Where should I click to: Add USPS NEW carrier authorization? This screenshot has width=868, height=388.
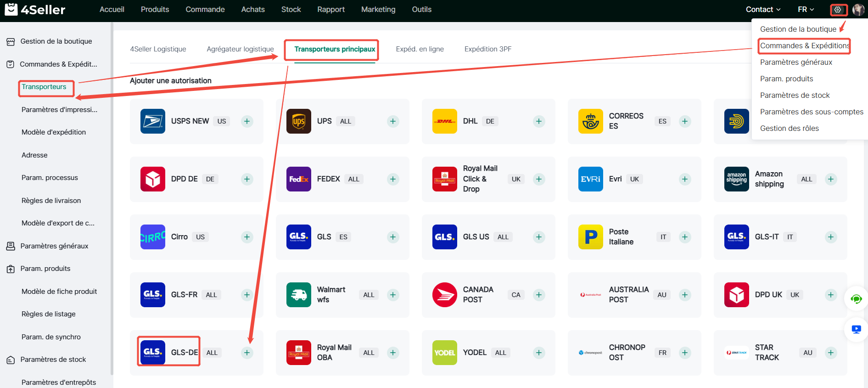pyautogui.click(x=247, y=121)
